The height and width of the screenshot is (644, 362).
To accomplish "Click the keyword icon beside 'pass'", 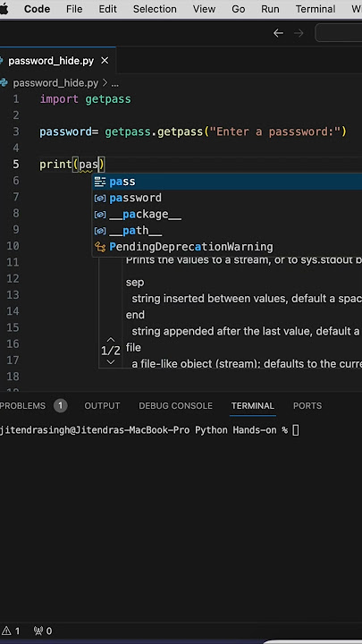I will (x=100, y=182).
